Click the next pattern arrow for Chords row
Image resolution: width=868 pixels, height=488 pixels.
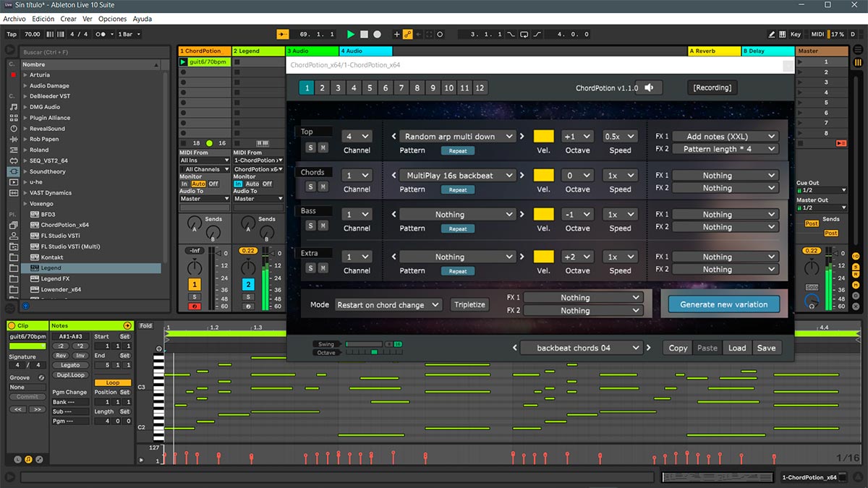point(522,175)
